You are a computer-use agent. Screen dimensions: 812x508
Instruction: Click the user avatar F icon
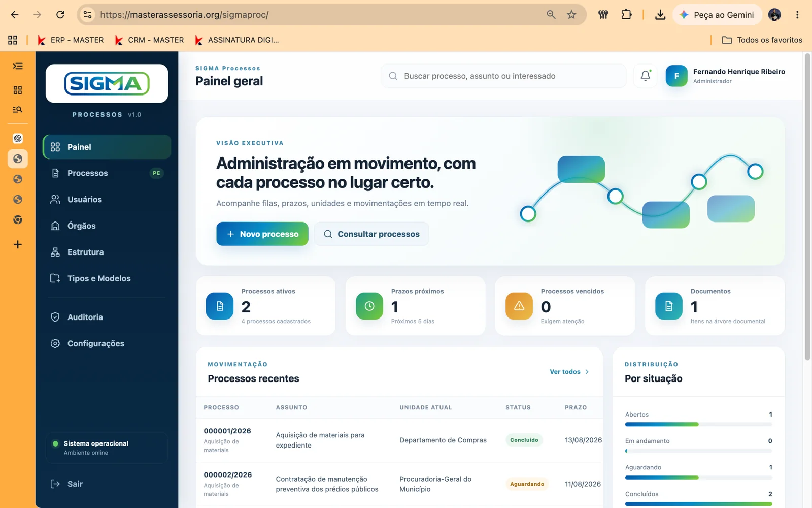[x=676, y=76]
